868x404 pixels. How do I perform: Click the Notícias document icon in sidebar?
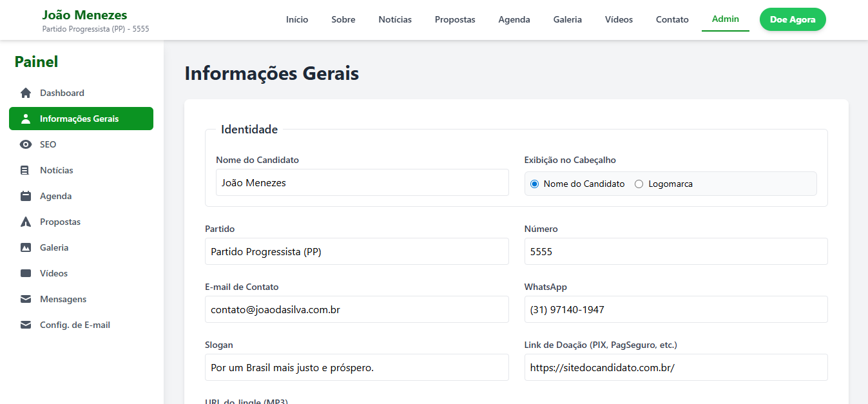coord(26,170)
